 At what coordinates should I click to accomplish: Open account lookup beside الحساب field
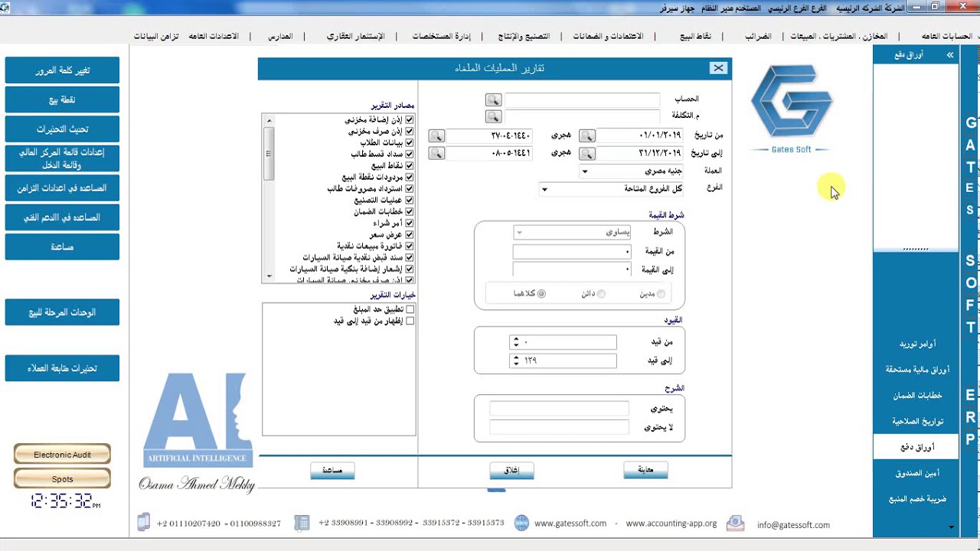pos(493,100)
